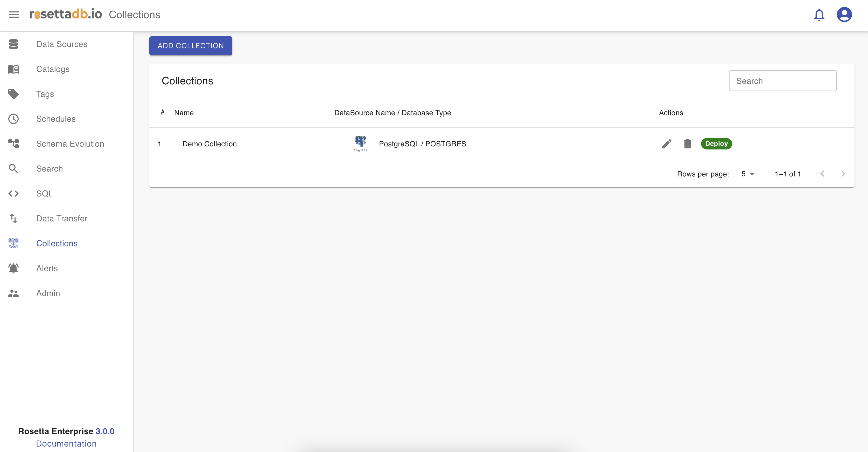Go to next page arrow
This screenshot has height=452, width=868.
pos(843,174)
